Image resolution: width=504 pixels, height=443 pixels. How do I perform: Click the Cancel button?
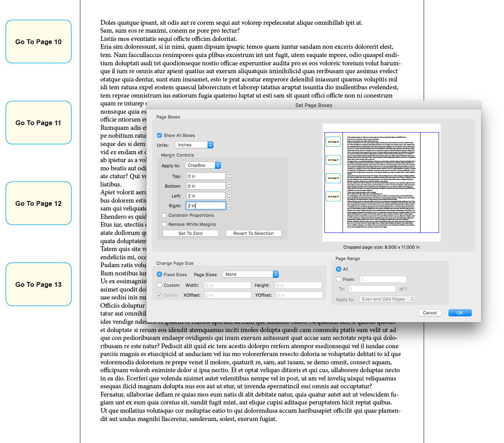coord(430,313)
